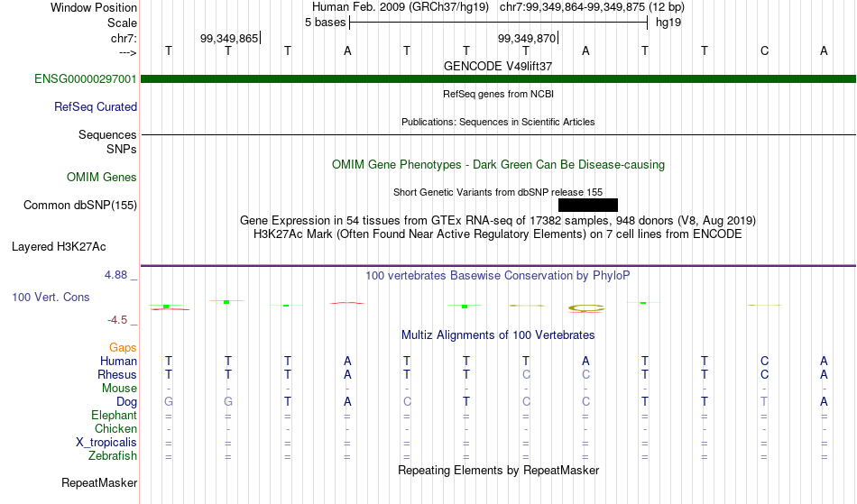The image size is (857, 504).
Task: Click the Elephant species row label
Action: tap(114, 416)
